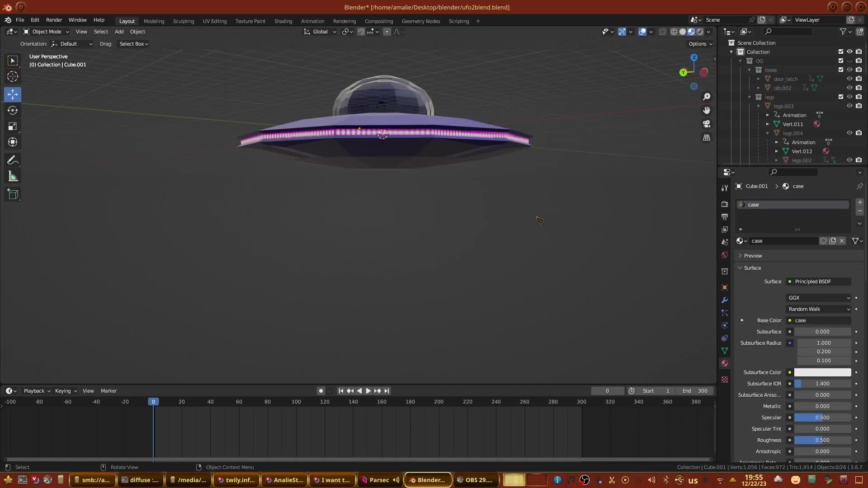Open the Render properties tab icon
The width and height of the screenshot is (868, 488).
click(x=725, y=204)
